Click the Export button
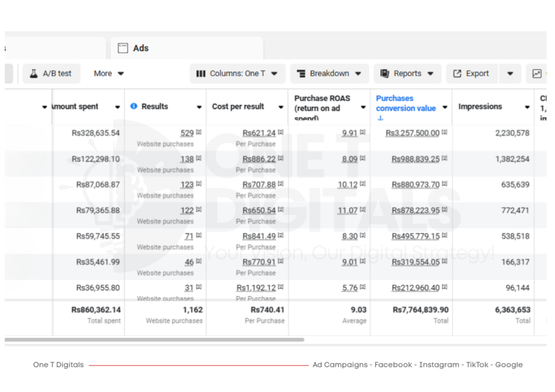 [471, 74]
